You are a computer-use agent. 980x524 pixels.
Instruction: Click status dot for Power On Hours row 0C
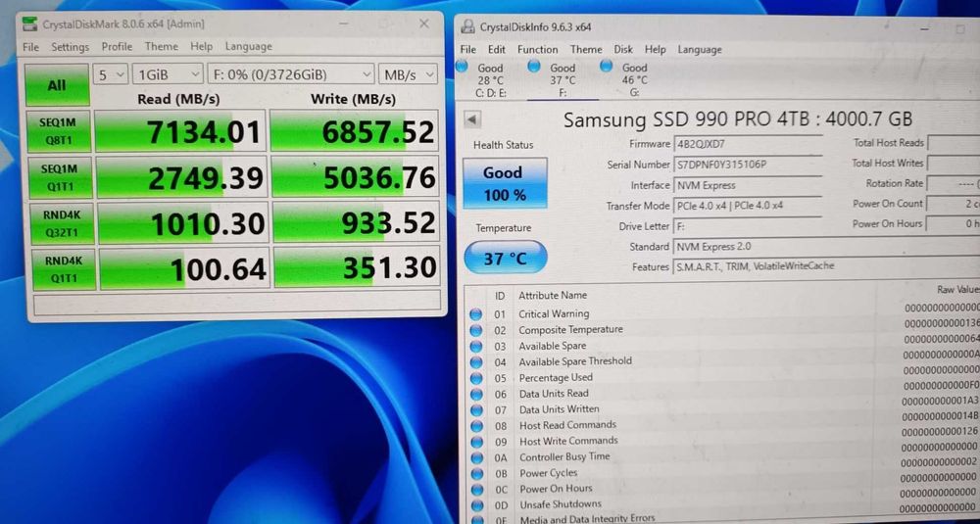477,489
